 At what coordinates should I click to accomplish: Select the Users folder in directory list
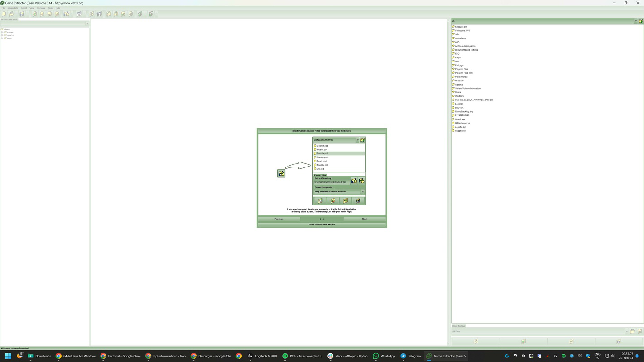coord(457,92)
